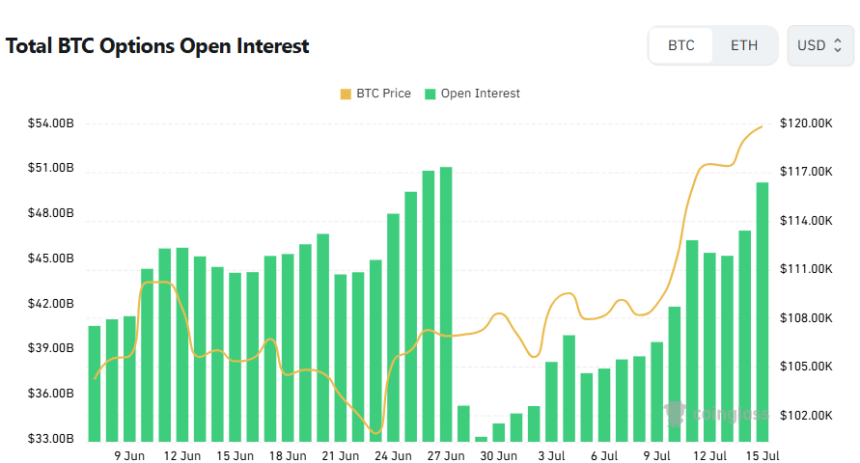Click the 12 Jul x-axis label
Screen dimensions: 860x463
click(x=710, y=456)
